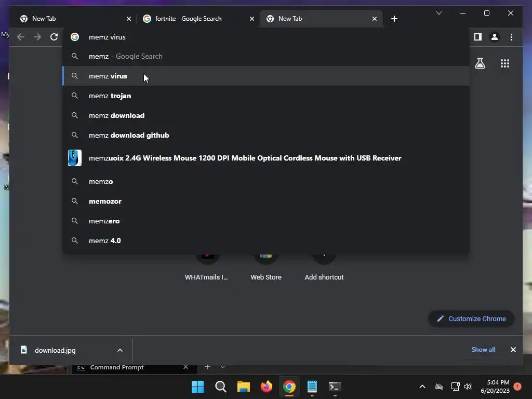Open the notification badge in the tray

(x=517, y=386)
